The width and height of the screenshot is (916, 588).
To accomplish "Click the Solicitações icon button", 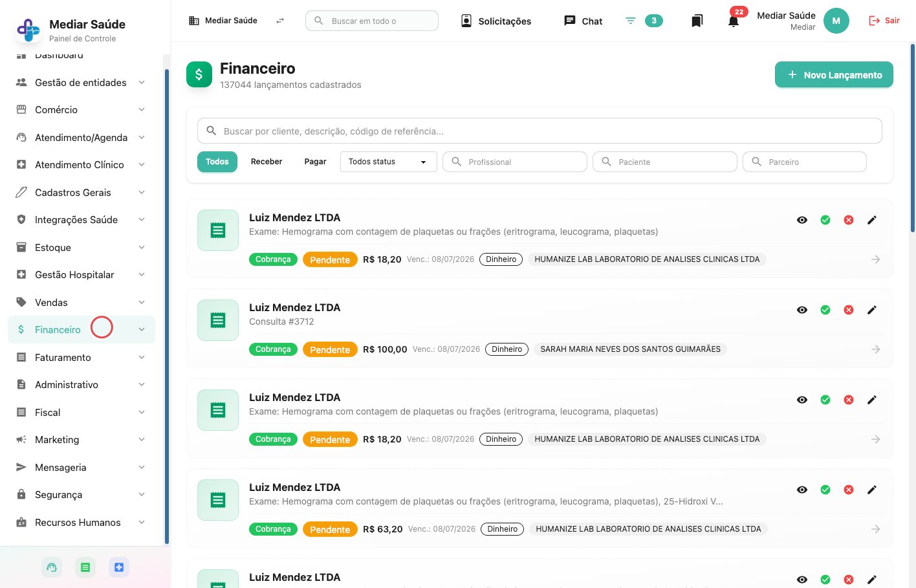I will [496, 21].
